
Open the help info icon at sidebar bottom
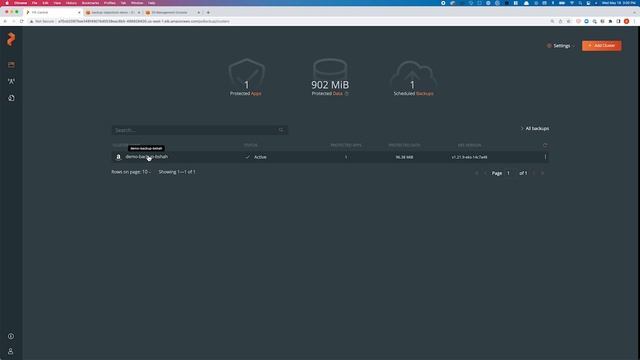(x=11, y=336)
